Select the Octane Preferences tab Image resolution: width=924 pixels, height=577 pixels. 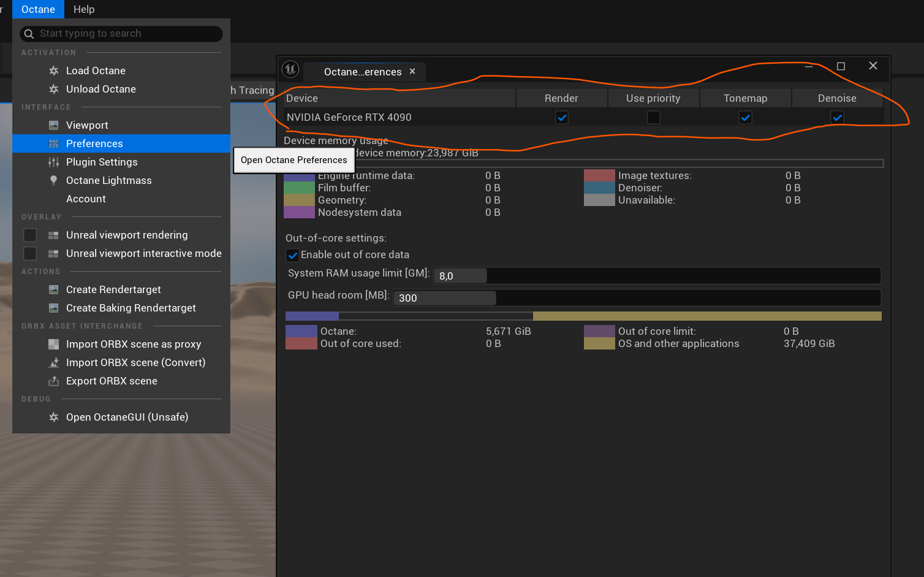pyautogui.click(x=363, y=72)
